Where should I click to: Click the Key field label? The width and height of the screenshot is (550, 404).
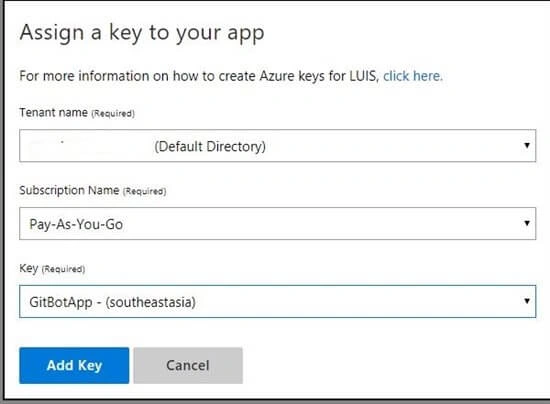(28, 268)
